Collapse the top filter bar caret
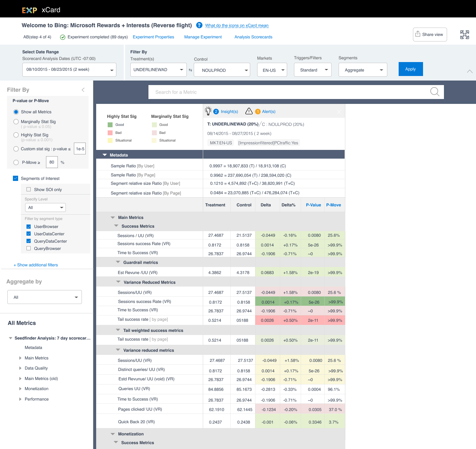Viewport: 476px width, 449px height. tap(469, 71)
